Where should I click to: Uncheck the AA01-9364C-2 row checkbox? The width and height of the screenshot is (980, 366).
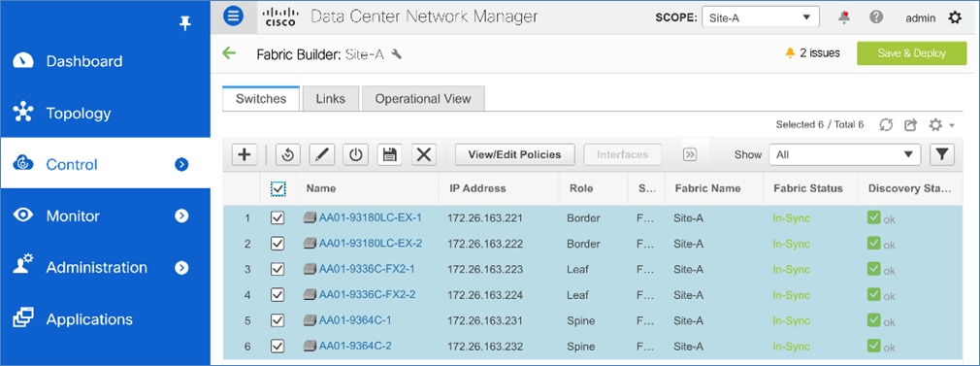(x=278, y=346)
